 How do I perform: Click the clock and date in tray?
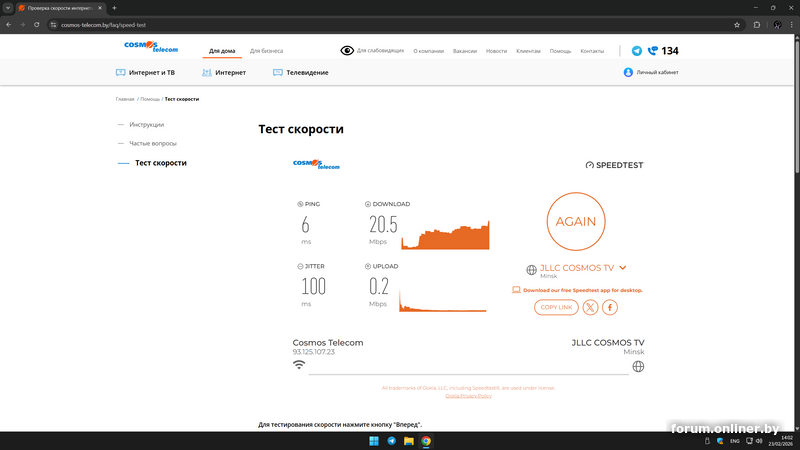[x=781, y=441]
